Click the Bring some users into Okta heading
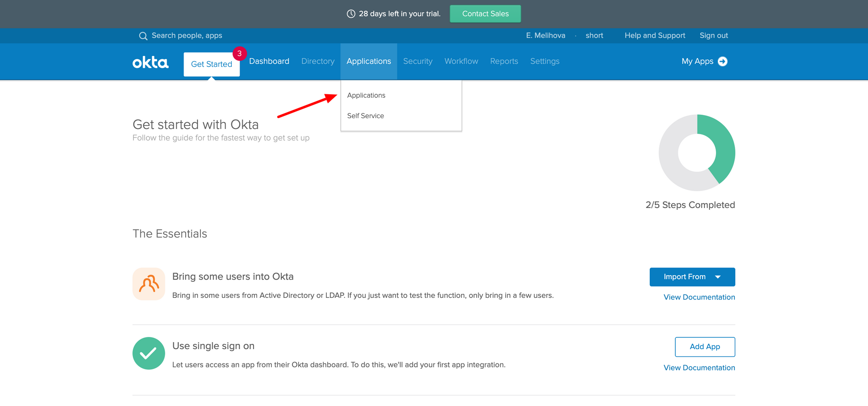The height and width of the screenshot is (406, 868). click(233, 277)
